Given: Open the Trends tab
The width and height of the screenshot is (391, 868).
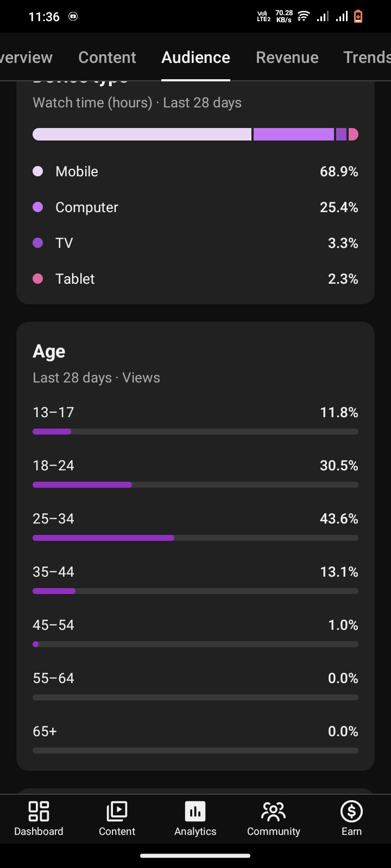Looking at the screenshot, I should [367, 58].
